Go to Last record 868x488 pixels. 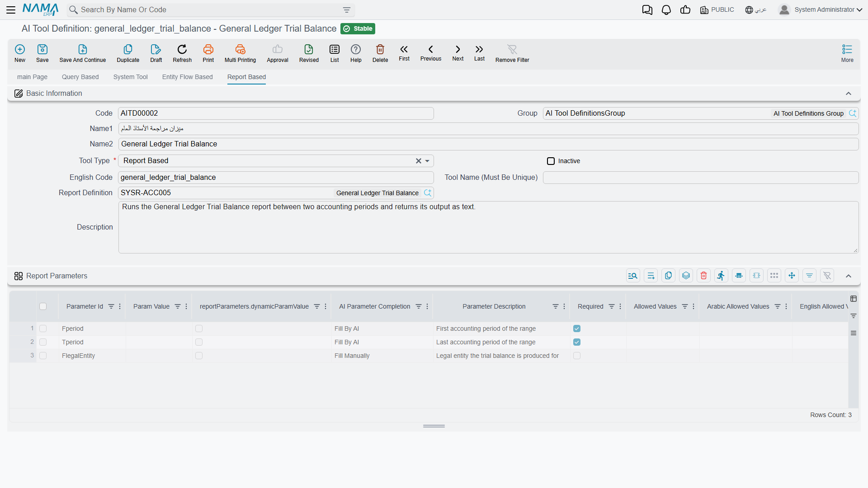coord(479,53)
